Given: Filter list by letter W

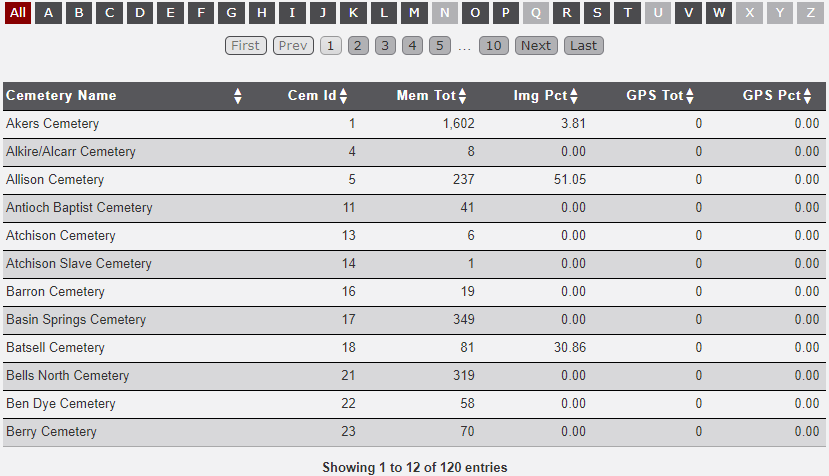Looking at the screenshot, I should tap(719, 13).
